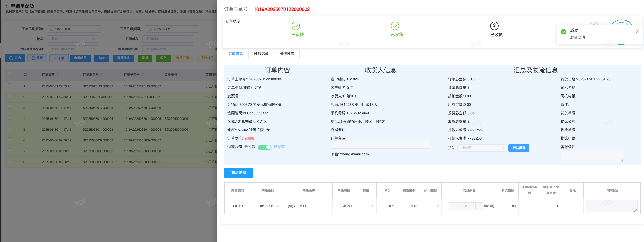Screen dimensions: 644x242
Task: Select the checkbox for order row 1
Action: coord(9,85)
